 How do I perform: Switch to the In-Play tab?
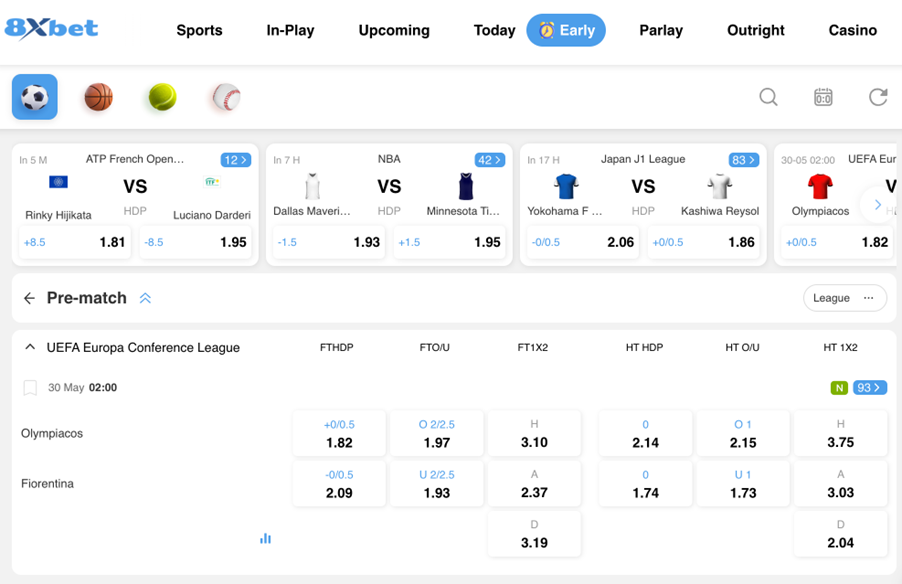[290, 30]
